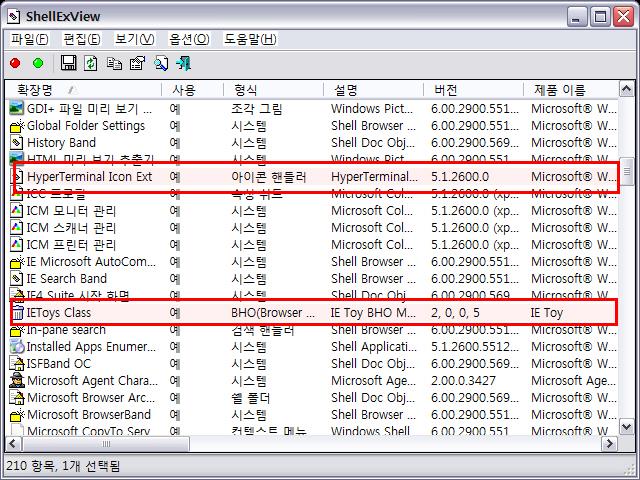Click the vertical scrollbar up arrow
This screenshot has width=640, height=480.
(627, 89)
